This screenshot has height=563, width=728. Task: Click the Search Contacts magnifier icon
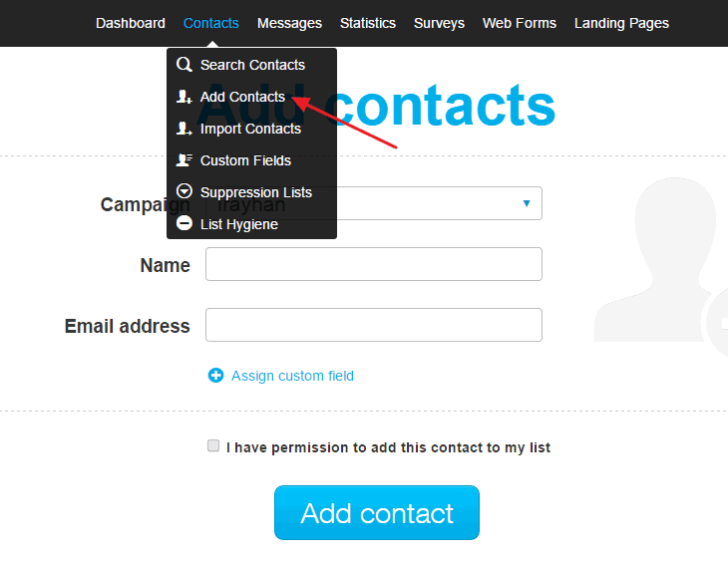pyautogui.click(x=183, y=65)
